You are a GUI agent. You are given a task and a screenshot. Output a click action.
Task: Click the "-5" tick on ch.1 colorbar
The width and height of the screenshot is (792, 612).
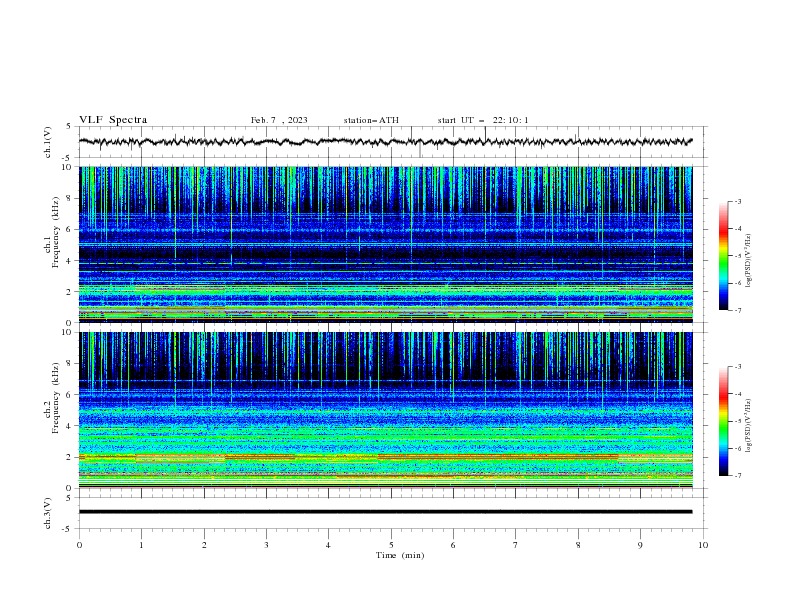click(737, 256)
